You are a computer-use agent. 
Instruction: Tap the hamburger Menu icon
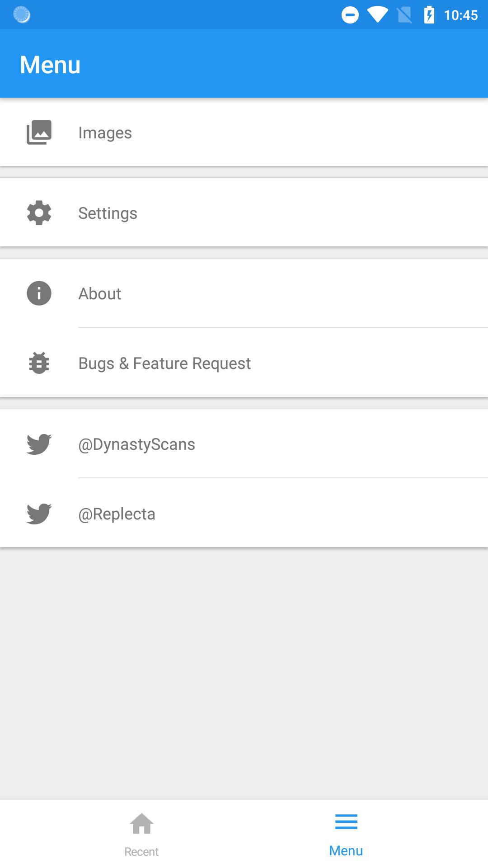346,821
